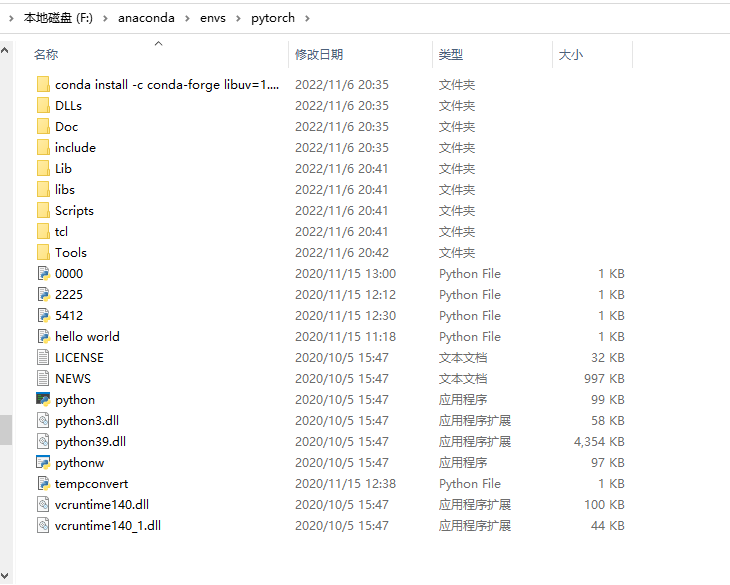Go to anaconda in the address bar
Screen dimensions: 730x585
(x=146, y=18)
